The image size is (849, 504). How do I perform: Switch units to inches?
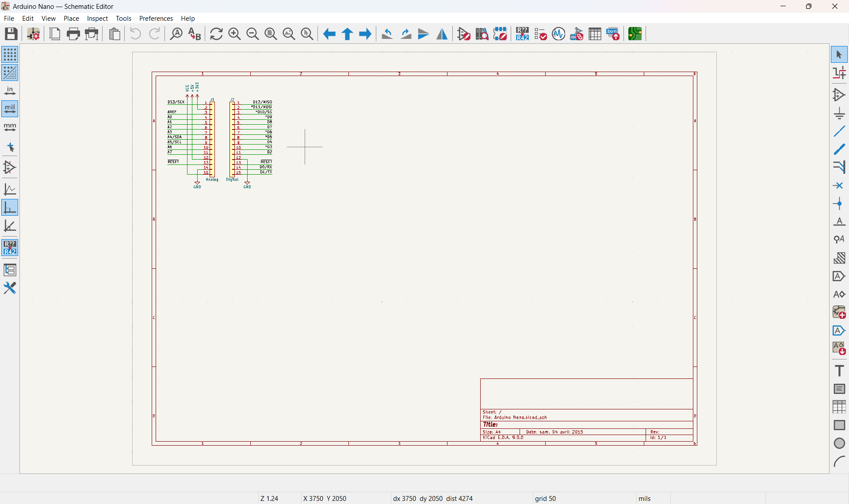10,91
